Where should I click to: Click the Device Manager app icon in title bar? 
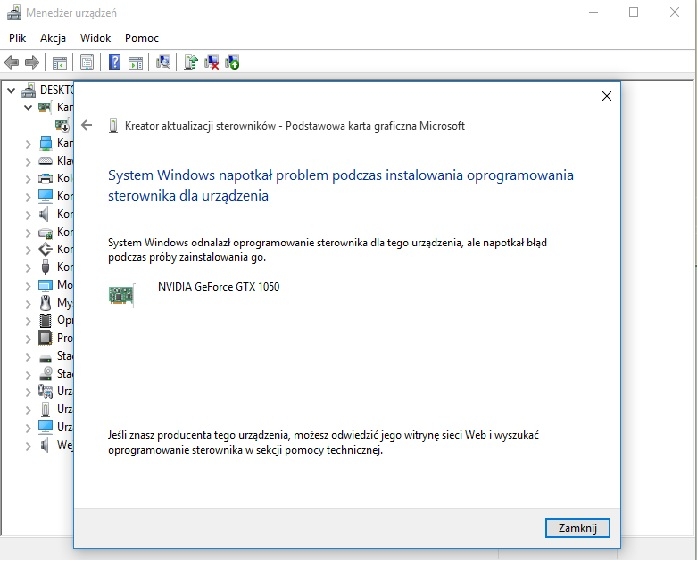[x=14, y=13]
